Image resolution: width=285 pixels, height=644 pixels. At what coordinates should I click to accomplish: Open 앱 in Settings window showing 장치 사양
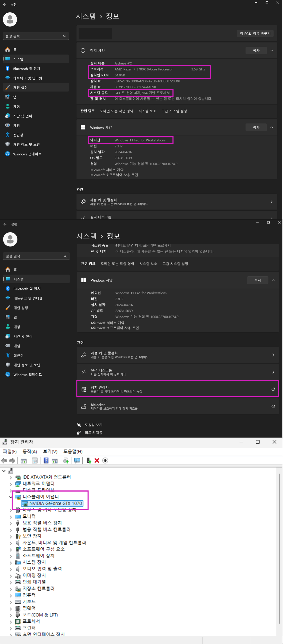pos(36,97)
